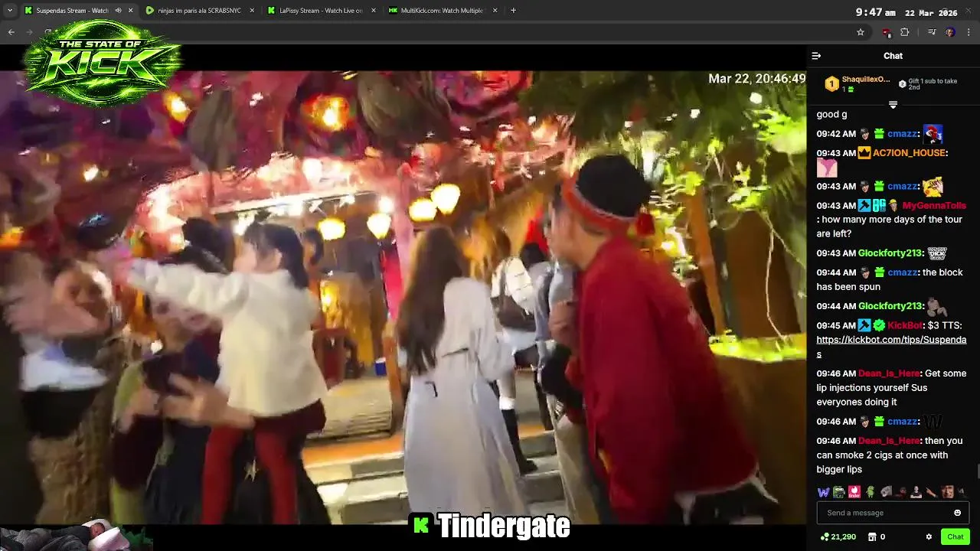Image resolution: width=980 pixels, height=551 pixels.
Task: Click the Tindergate caption overlay
Action: click(x=491, y=526)
